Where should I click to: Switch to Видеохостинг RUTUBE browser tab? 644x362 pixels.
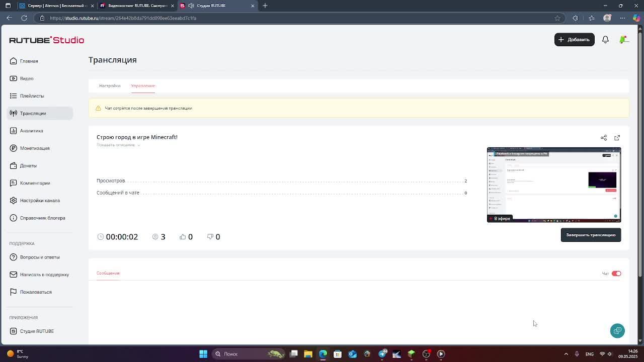[x=136, y=6]
